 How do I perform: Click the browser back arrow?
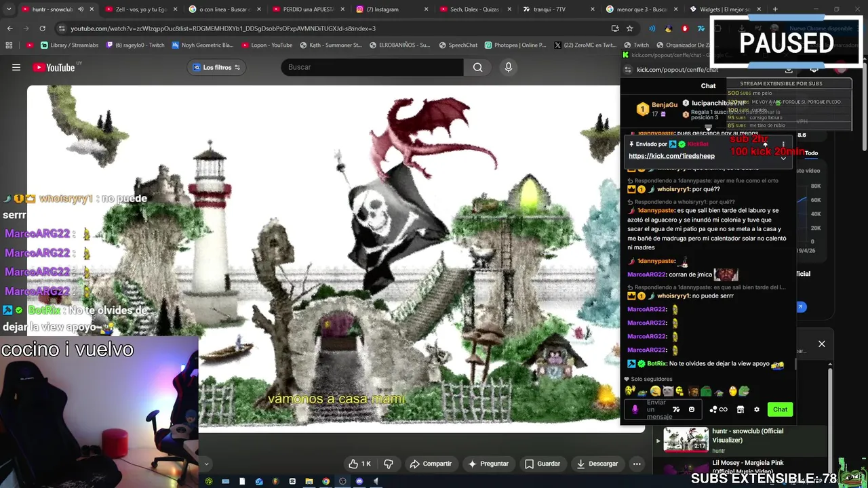click(x=9, y=28)
